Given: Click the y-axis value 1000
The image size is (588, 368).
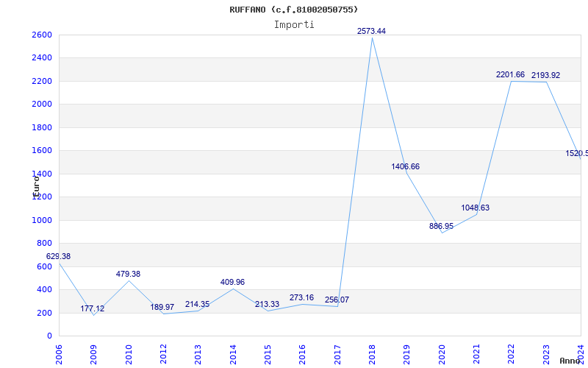Looking at the screenshot, I should (42, 220).
